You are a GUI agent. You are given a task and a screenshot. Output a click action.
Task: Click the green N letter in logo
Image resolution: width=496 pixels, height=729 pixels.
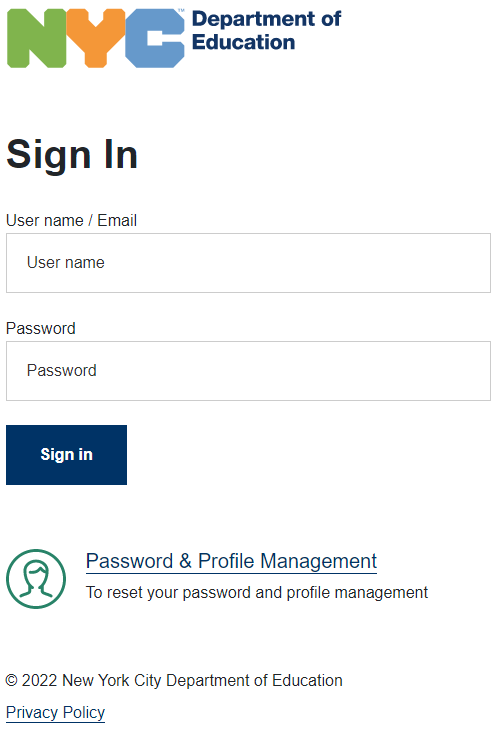click(x=37, y=38)
